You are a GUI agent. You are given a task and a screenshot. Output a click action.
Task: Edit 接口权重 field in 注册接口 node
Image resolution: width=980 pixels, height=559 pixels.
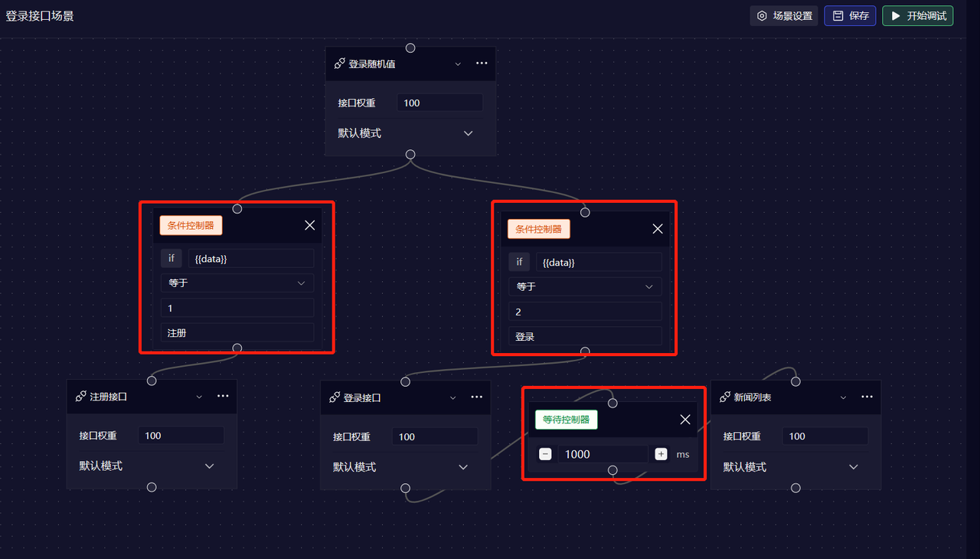coord(181,436)
